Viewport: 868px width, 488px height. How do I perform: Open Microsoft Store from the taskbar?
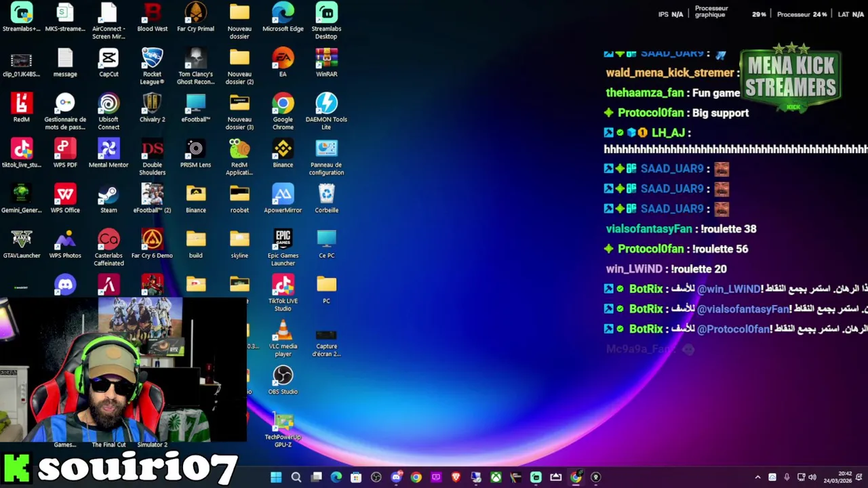(x=356, y=477)
